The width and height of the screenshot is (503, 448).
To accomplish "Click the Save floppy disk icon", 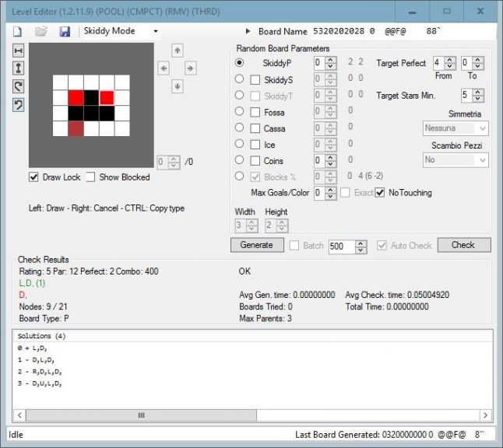I will pyautogui.click(x=65, y=31).
